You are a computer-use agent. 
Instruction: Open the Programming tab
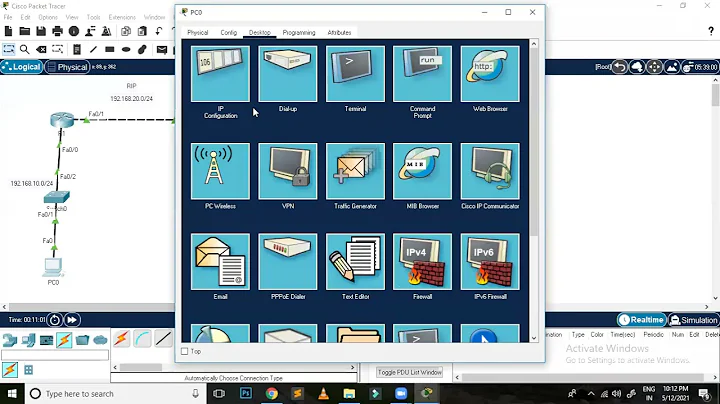[299, 33]
